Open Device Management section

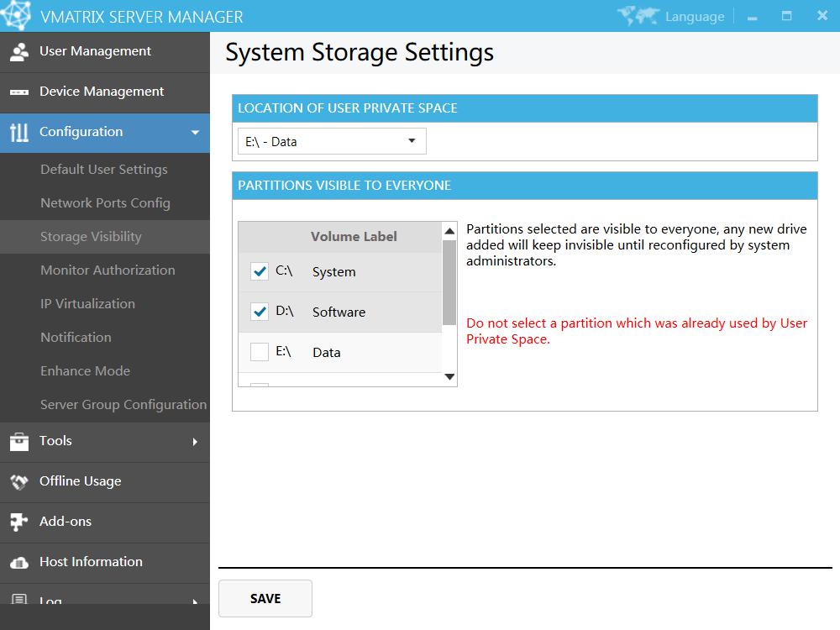point(105,92)
